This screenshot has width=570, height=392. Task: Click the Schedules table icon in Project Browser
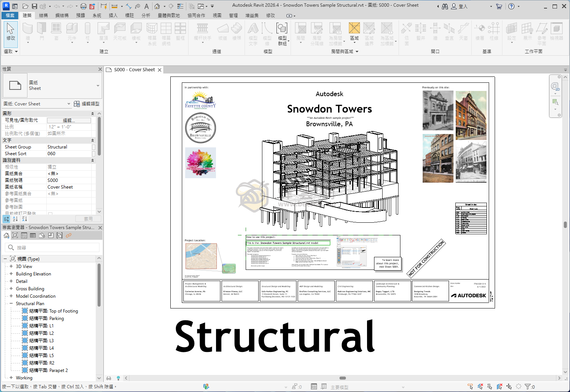(x=33, y=235)
